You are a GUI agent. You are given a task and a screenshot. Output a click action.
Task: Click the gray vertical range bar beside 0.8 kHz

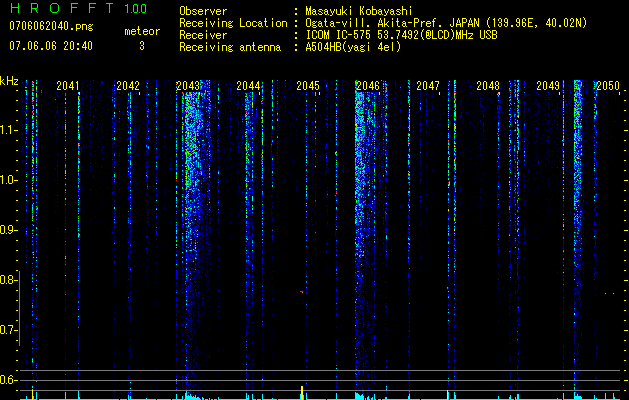pyautogui.click(x=19, y=308)
